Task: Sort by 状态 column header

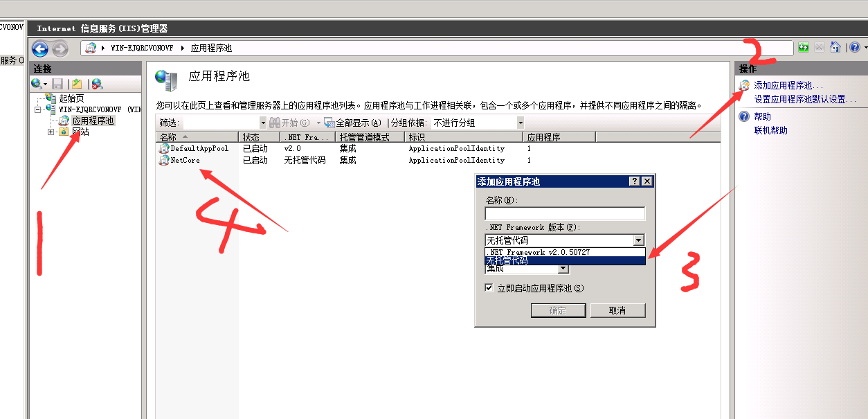Action: pos(260,137)
